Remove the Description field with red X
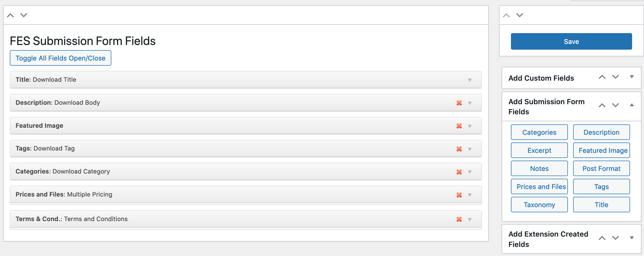This screenshot has height=256, width=644. click(x=459, y=103)
